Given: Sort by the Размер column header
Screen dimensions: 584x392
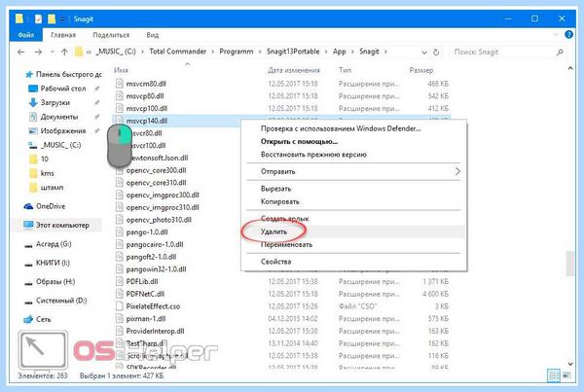Looking at the screenshot, I should click(421, 70).
